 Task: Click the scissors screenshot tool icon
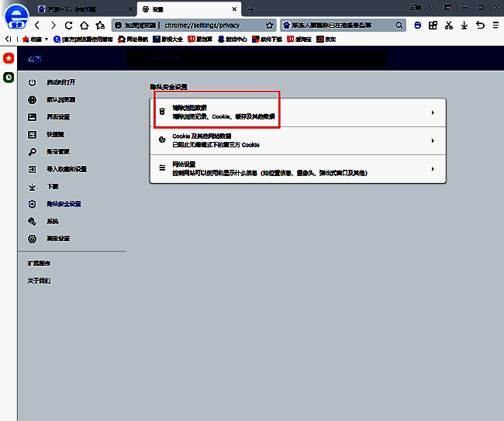point(448,25)
